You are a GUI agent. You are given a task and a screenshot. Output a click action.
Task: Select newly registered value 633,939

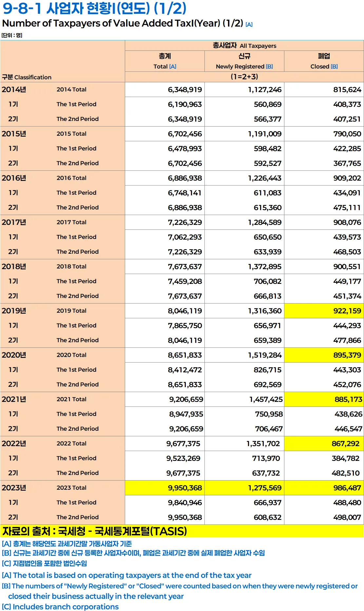point(268,252)
